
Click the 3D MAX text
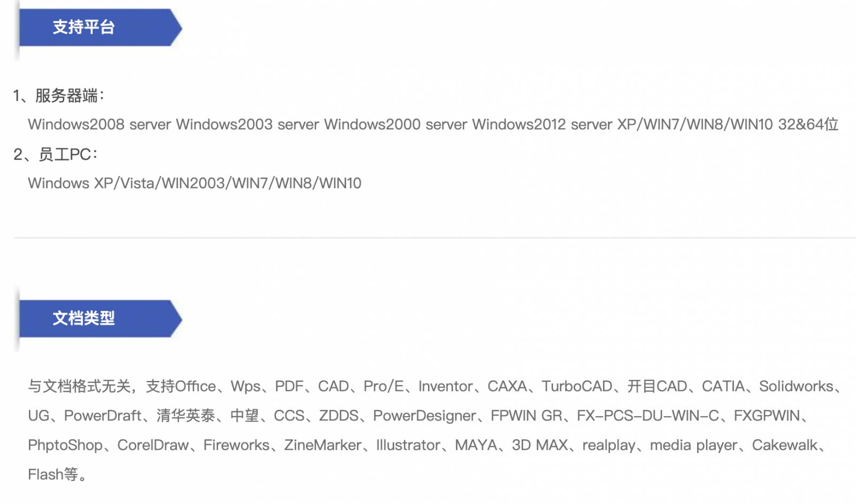pyautogui.click(x=539, y=445)
